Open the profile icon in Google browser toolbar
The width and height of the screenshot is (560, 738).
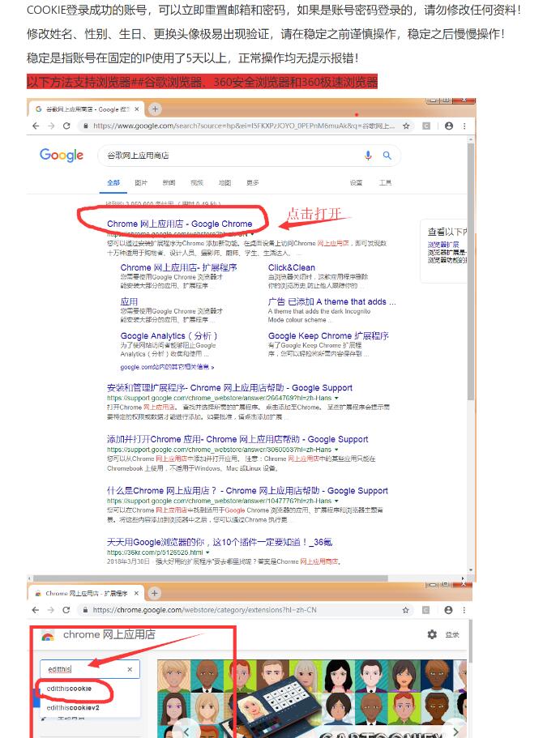coord(449,126)
